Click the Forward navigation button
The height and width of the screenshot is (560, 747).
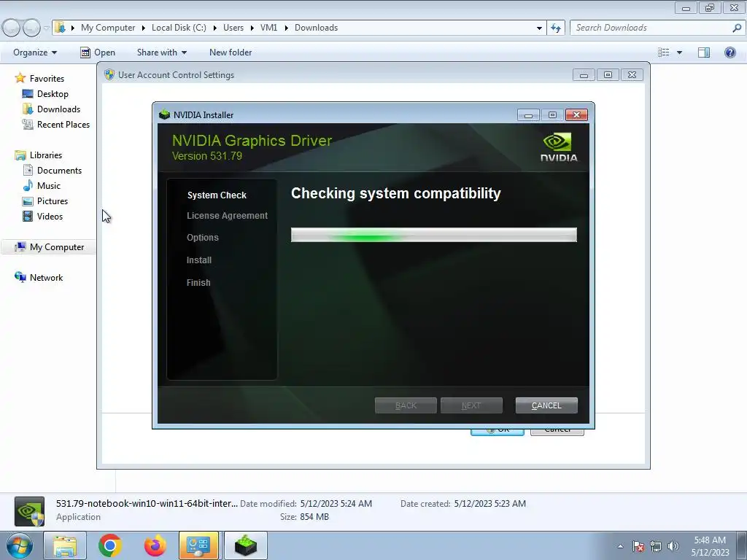31,28
